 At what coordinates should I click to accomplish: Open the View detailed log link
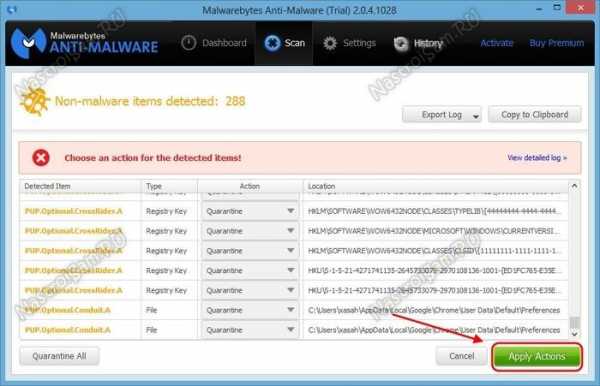[x=537, y=158]
